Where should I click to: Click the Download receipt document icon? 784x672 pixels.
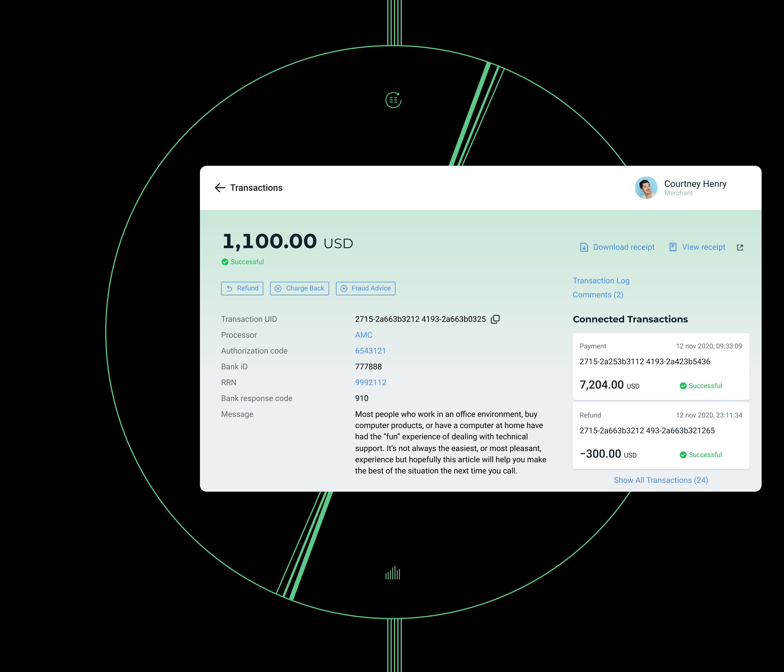tap(584, 248)
